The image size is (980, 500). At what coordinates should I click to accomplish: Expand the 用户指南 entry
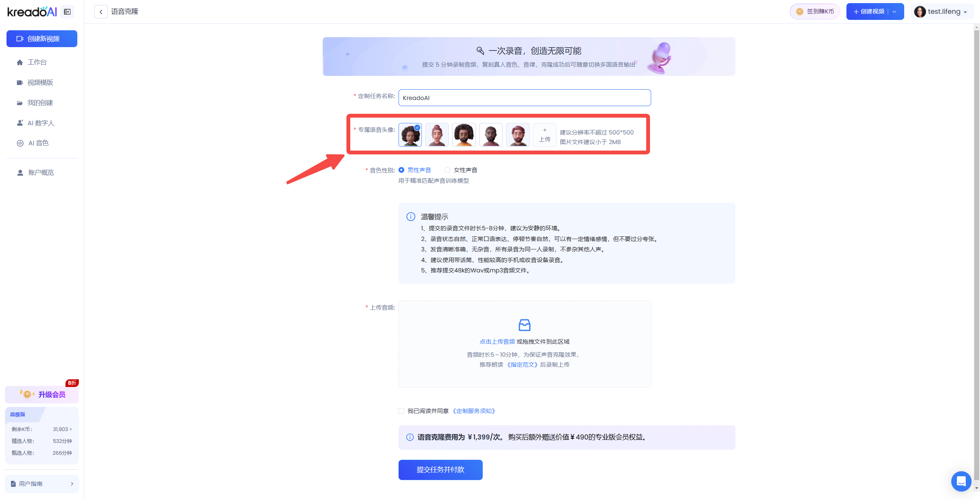click(42, 484)
